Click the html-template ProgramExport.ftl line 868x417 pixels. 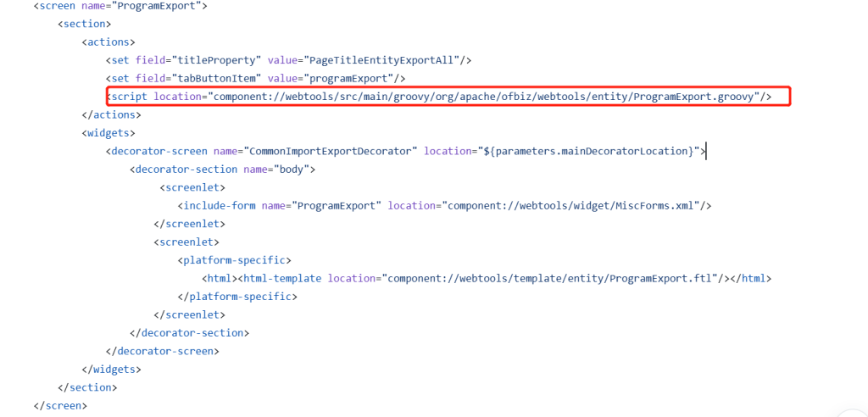[487, 279]
